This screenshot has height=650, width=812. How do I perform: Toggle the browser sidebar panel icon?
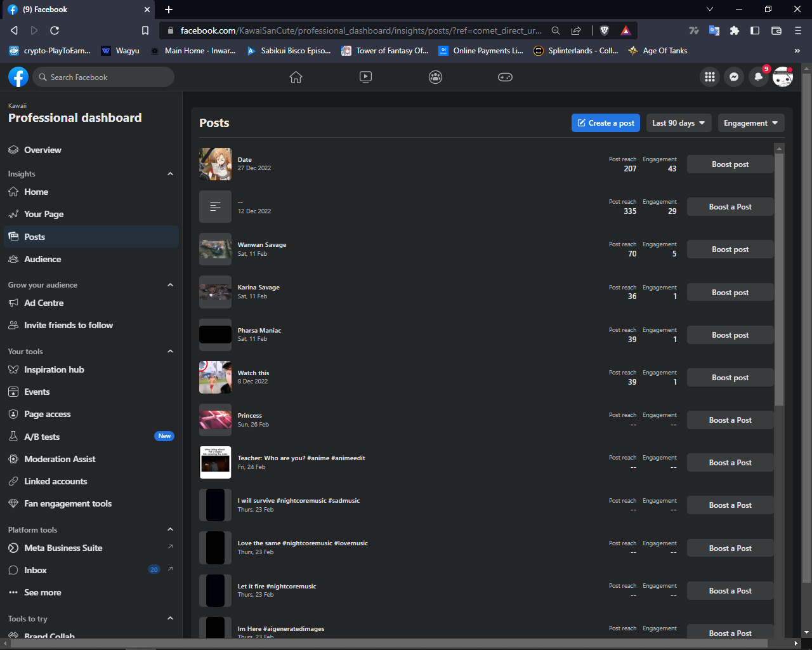[755, 30]
